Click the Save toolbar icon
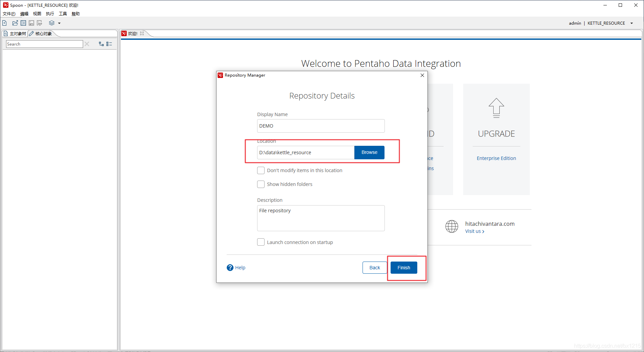The width and height of the screenshot is (644, 352). point(31,23)
